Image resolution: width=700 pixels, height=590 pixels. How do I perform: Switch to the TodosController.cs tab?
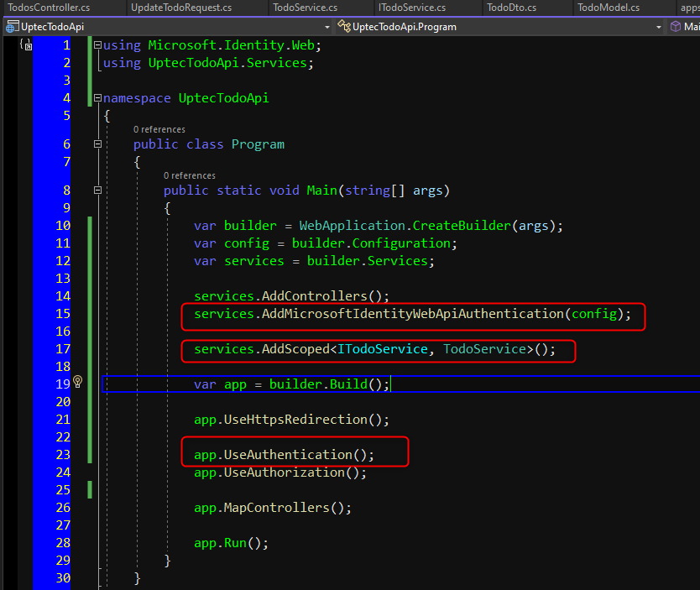point(48,8)
